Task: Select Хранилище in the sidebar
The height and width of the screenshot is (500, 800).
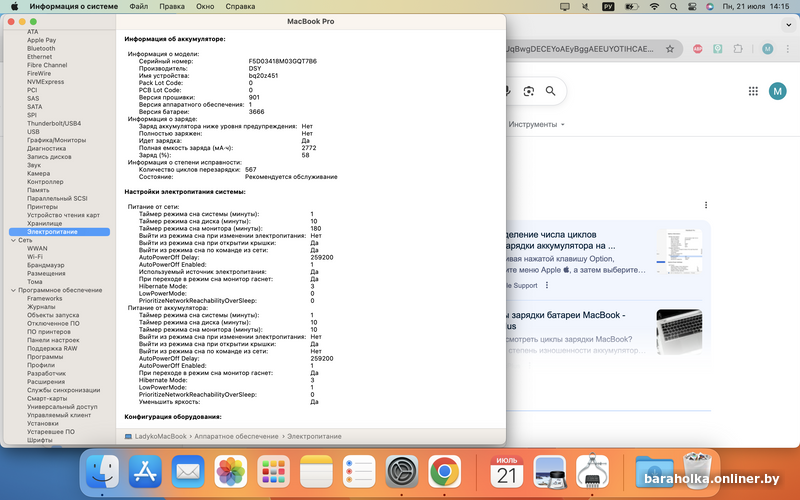Action: (x=44, y=223)
